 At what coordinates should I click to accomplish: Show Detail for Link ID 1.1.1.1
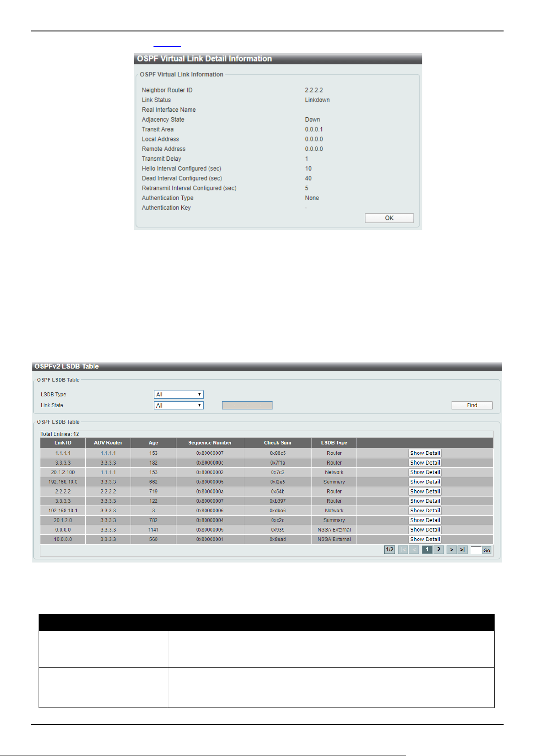(425, 453)
